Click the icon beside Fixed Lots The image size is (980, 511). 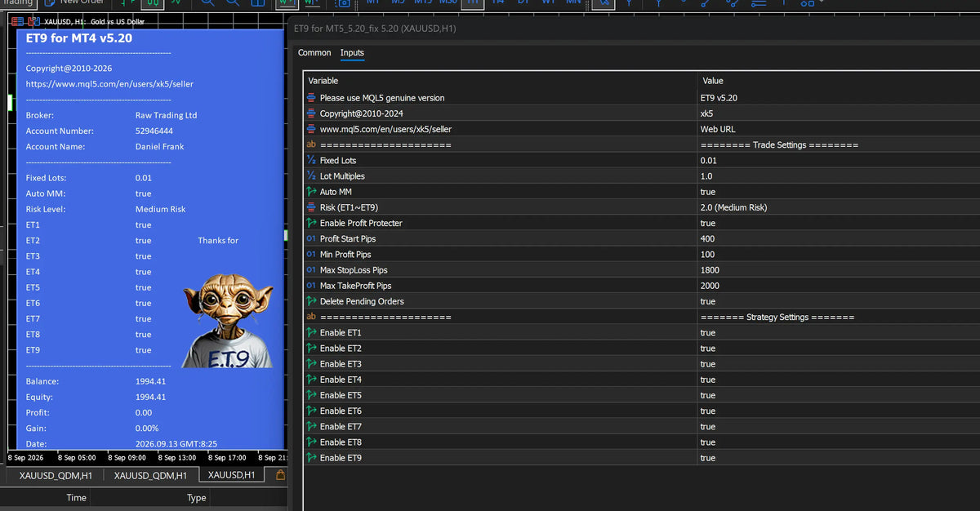(x=311, y=161)
